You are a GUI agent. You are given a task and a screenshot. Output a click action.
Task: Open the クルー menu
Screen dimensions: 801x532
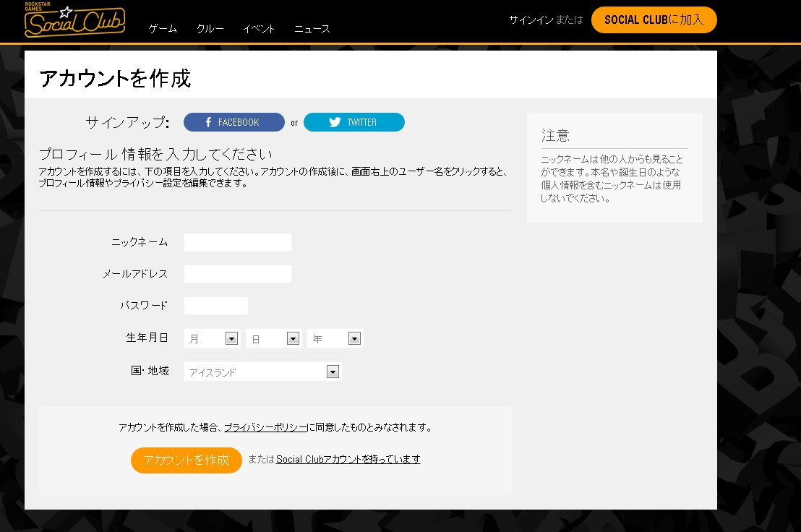210,29
